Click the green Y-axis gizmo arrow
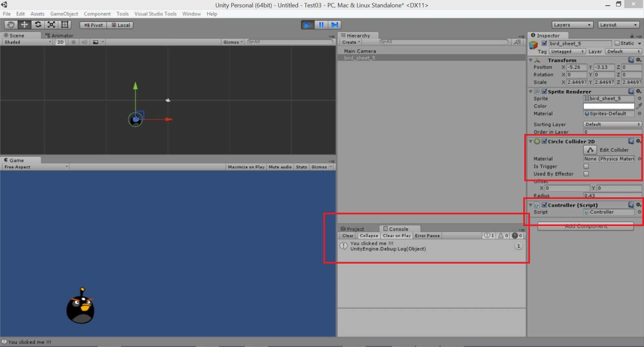The height and width of the screenshot is (347, 644). pos(136,86)
